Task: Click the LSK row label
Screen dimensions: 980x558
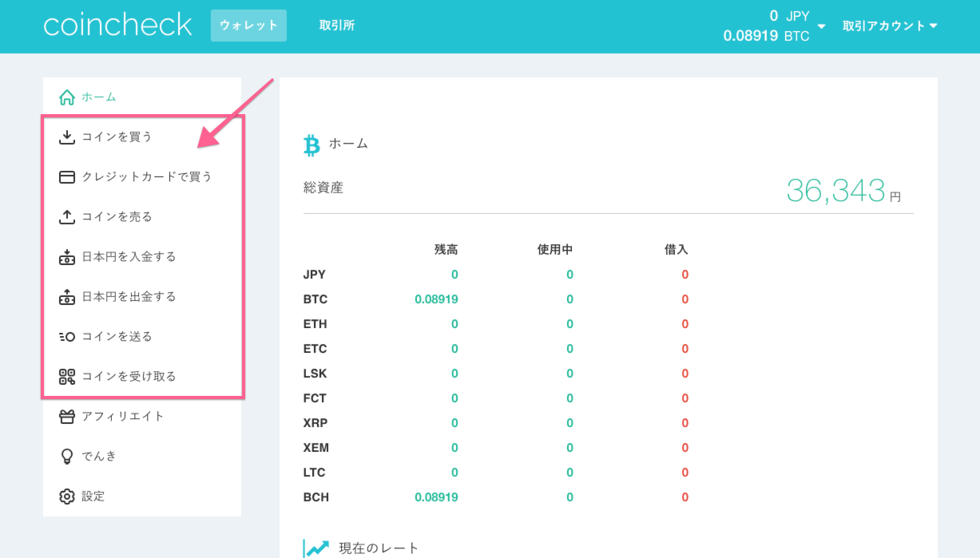Action: [x=315, y=374]
